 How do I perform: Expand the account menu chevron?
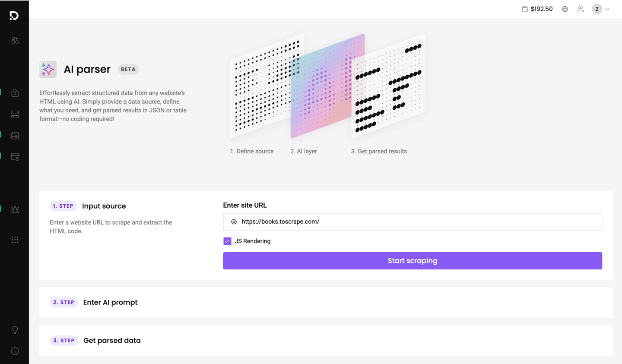point(608,9)
